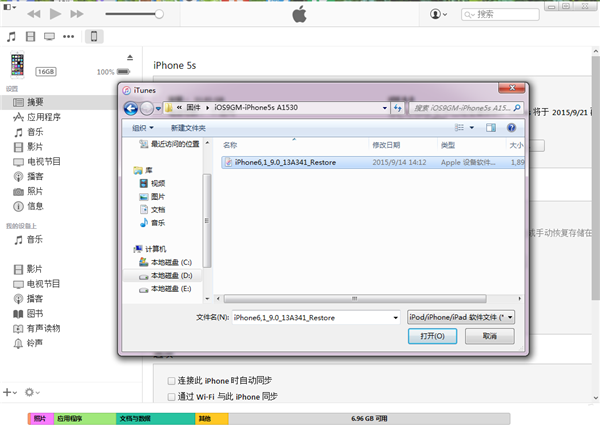The image size is (600, 432).
Task: Click the refresh button in dialog
Action: [x=398, y=108]
